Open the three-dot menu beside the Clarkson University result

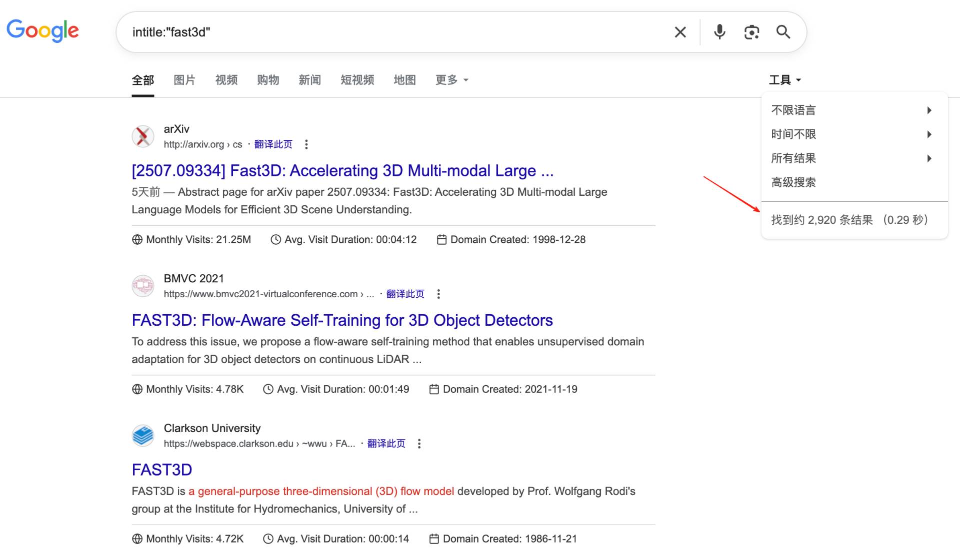coord(419,444)
